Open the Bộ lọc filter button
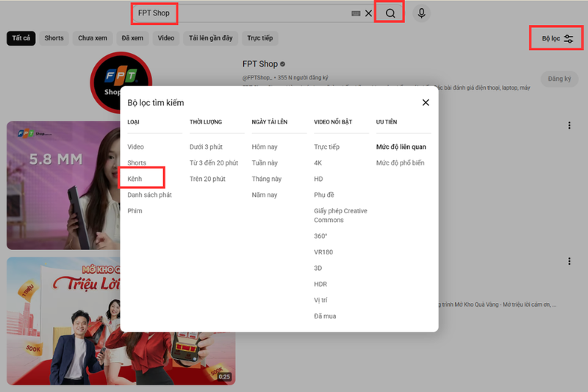Viewport: 588px width, 392px height. click(x=557, y=38)
